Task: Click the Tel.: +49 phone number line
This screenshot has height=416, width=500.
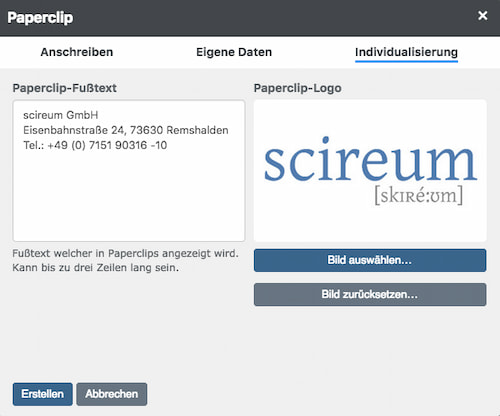Action: (95, 145)
